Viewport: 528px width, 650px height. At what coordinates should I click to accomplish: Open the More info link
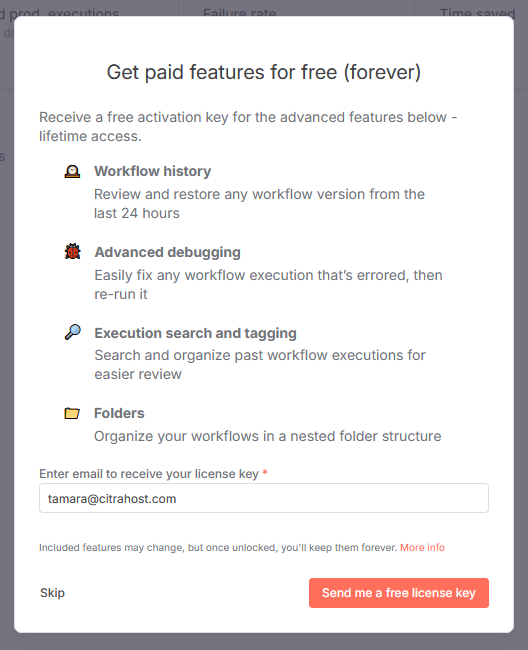click(x=422, y=547)
